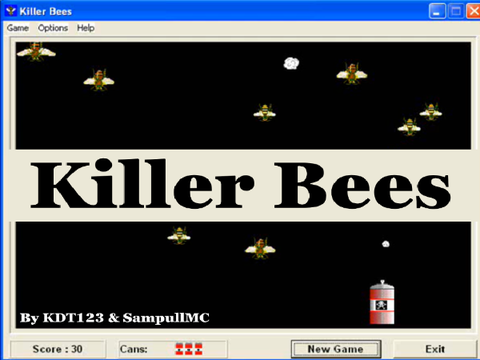This screenshot has width=480, height=360.
Task: Open the Help menu
Action: 86,28
